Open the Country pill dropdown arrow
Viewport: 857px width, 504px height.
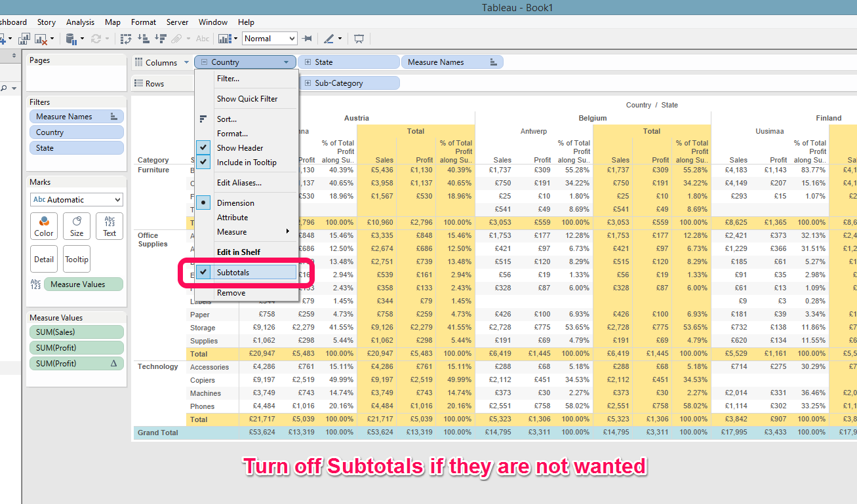[x=287, y=63]
